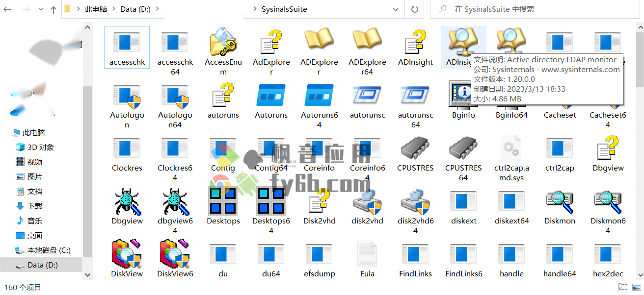The width and height of the screenshot is (644, 295).
Task: Select the Clockres64 executable icon
Action: coord(175,148)
